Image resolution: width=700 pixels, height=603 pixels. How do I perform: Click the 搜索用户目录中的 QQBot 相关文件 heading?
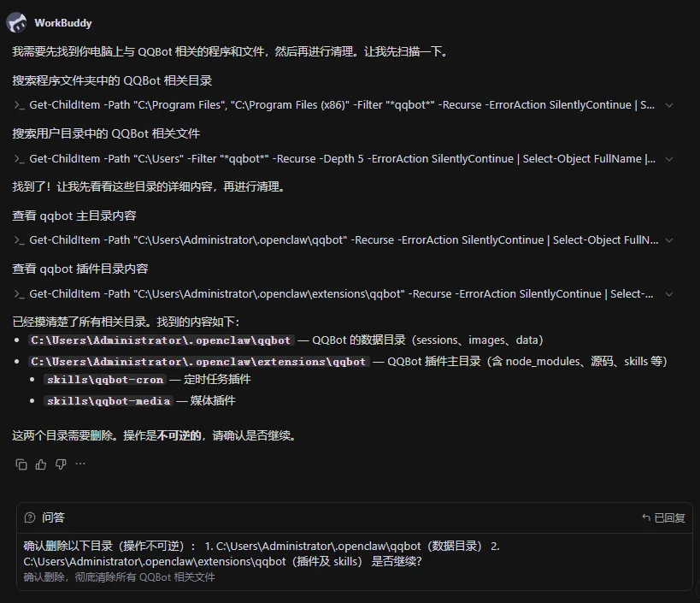[x=106, y=133]
